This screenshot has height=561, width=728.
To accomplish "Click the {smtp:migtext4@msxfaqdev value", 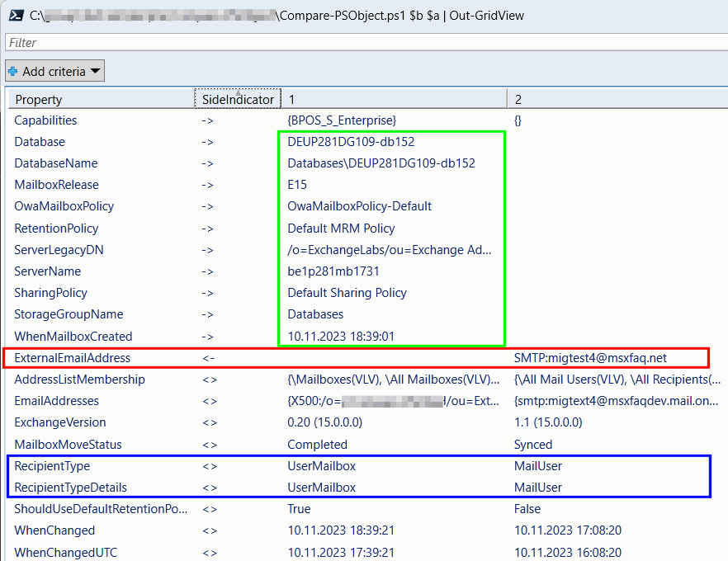I will coord(616,401).
